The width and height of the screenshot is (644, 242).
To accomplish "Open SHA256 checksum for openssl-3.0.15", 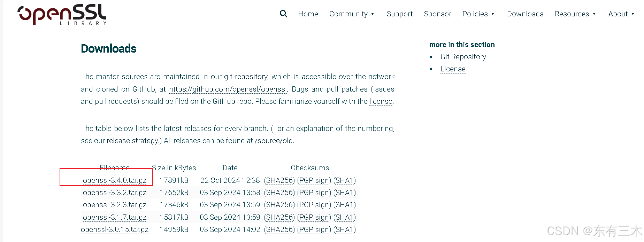I will 279,229.
